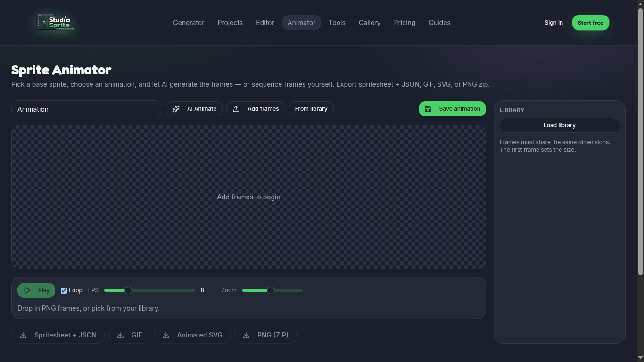This screenshot has width=644, height=362.
Task: Click the From library button
Action: pyautogui.click(x=311, y=109)
